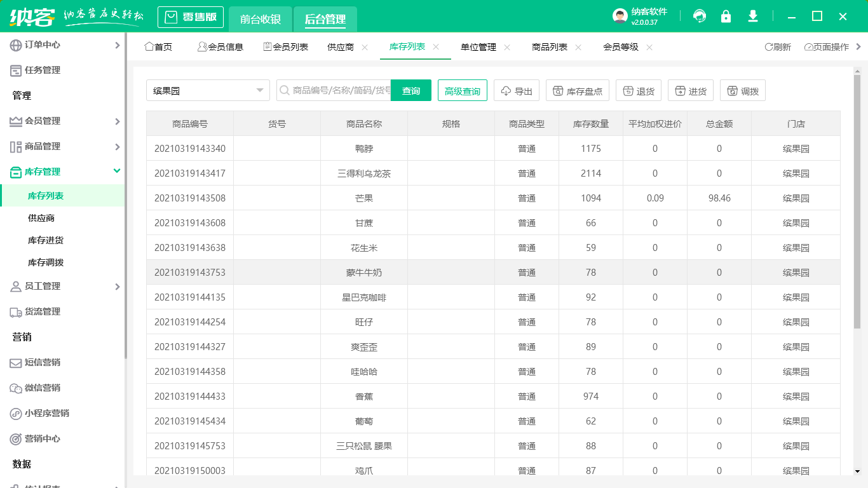This screenshot has width=868, height=488.
Task: Close the 会员等级 tab
Action: pyautogui.click(x=649, y=47)
